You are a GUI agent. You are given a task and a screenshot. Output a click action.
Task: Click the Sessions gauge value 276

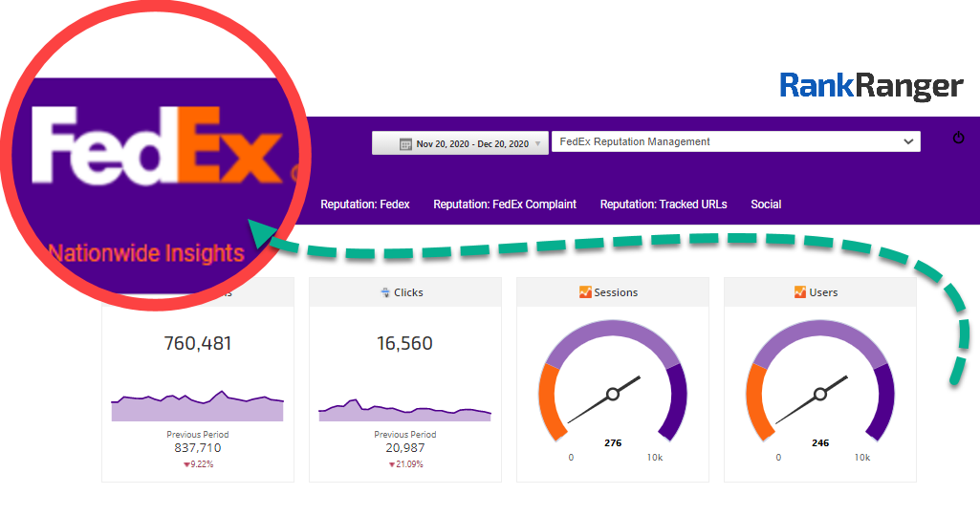click(613, 443)
